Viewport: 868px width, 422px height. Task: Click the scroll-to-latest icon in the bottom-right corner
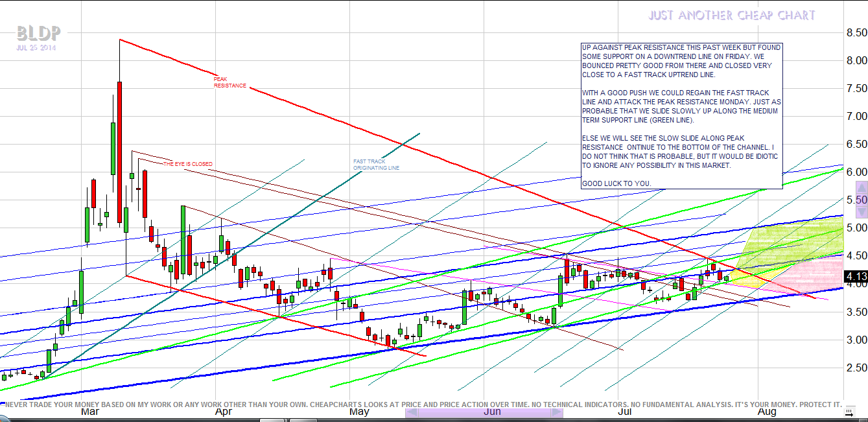[849, 412]
